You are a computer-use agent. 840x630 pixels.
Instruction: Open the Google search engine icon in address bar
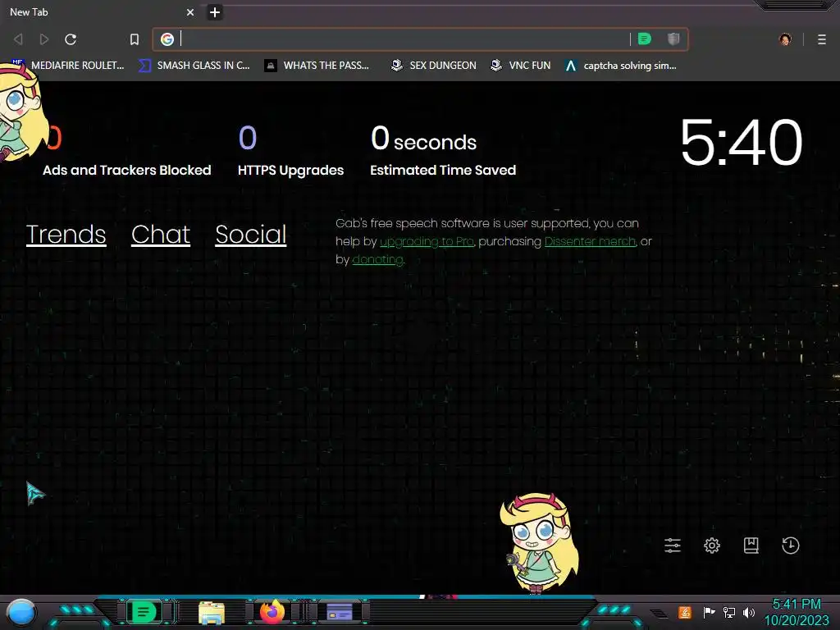pyautogui.click(x=167, y=39)
